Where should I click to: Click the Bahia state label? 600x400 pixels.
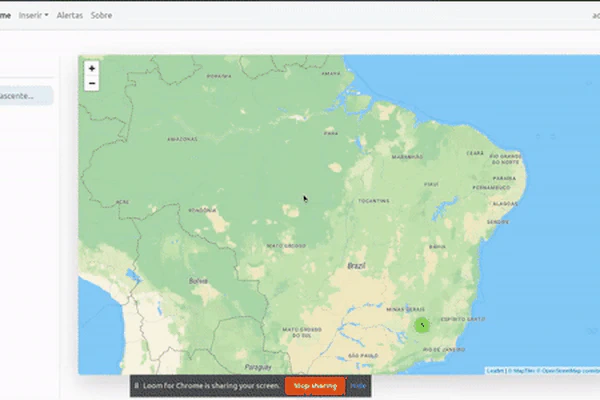(437, 247)
